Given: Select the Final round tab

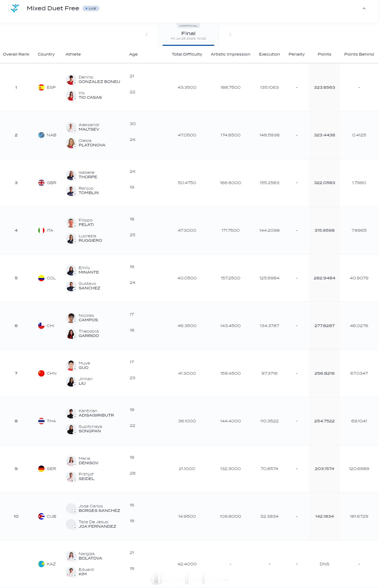Looking at the screenshot, I should [188, 34].
